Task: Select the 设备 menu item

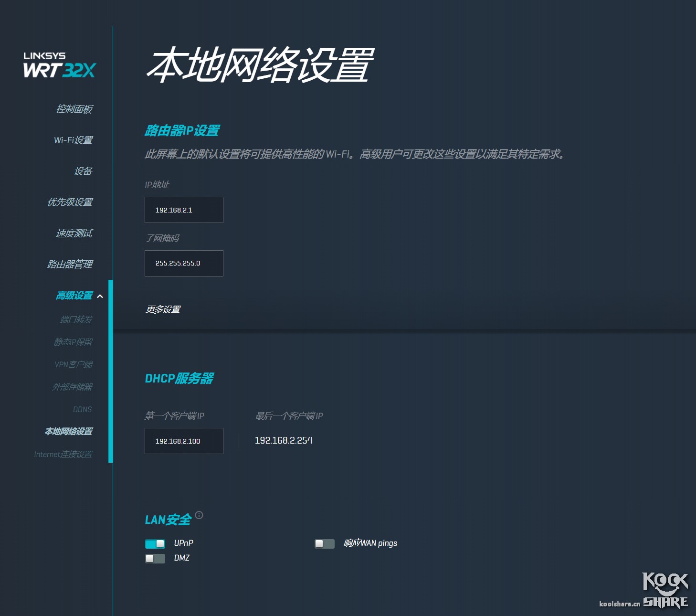Action: [84, 171]
